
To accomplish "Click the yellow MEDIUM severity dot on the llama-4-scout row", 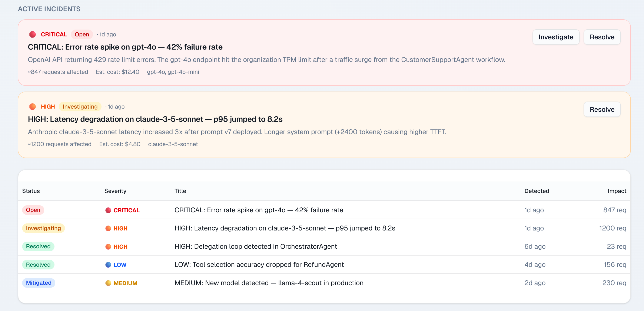I will pos(108,283).
